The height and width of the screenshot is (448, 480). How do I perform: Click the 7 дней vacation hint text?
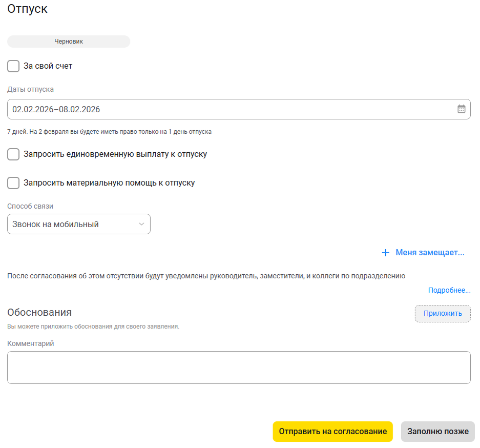coord(109,132)
